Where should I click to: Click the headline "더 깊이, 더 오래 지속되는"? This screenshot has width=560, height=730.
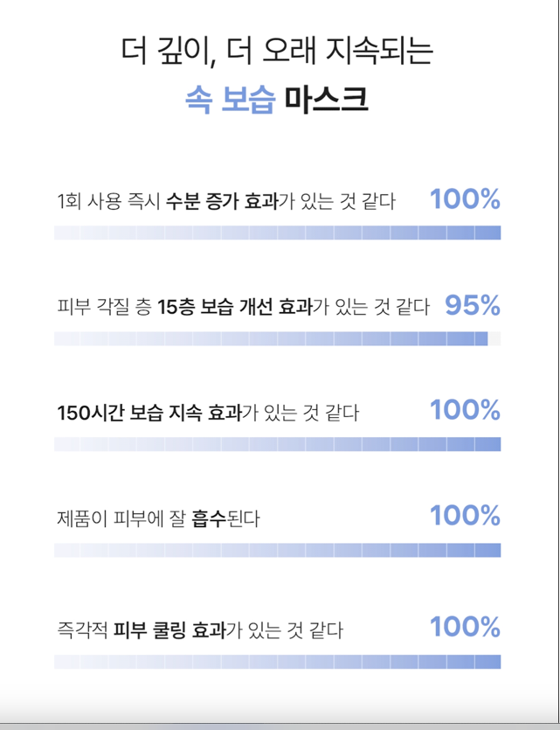[277, 51]
